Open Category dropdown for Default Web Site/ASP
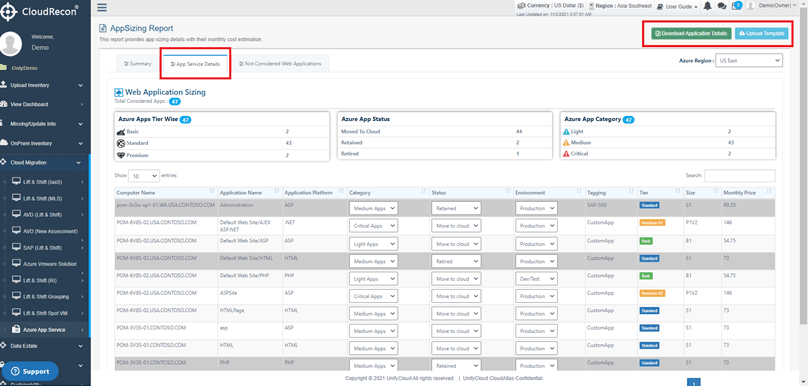The height and width of the screenshot is (386, 808). click(374, 244)
